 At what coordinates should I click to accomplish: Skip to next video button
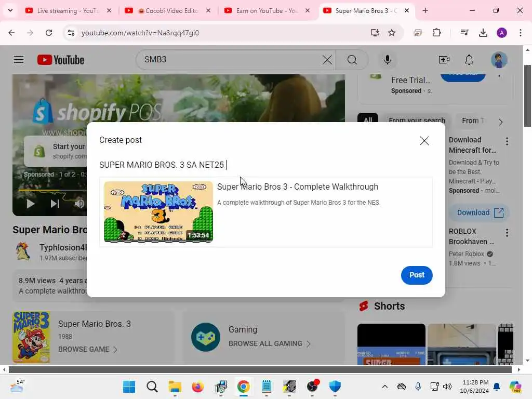(55, 204)
